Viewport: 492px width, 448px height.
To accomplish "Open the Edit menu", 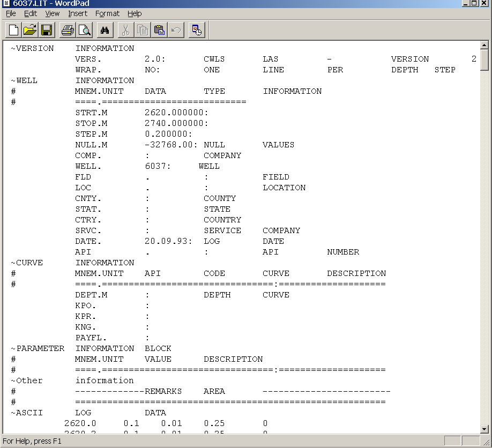I will point(31,13).
